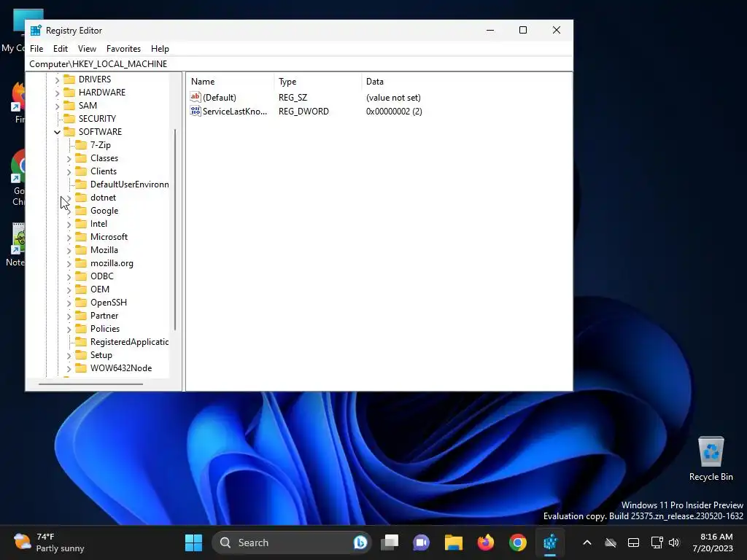Expand the Microsoft key
This screenshot has width=747, height=560.
(x=69, y=237)
